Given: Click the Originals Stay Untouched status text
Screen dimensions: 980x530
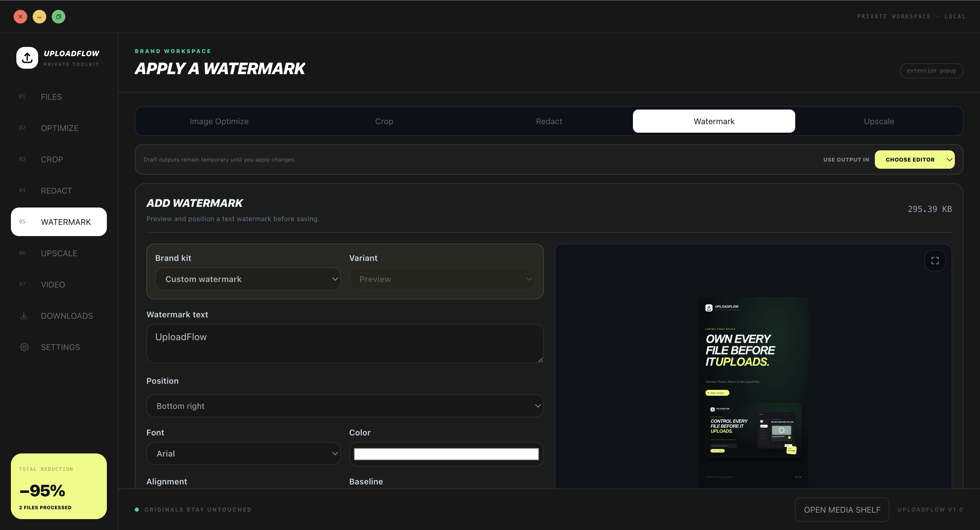Looking at the screenshot, I should 198,510.
